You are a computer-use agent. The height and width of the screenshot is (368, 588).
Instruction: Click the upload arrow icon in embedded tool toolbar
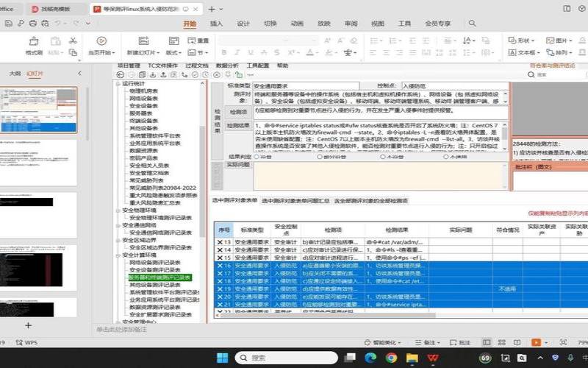pos(163,75)
